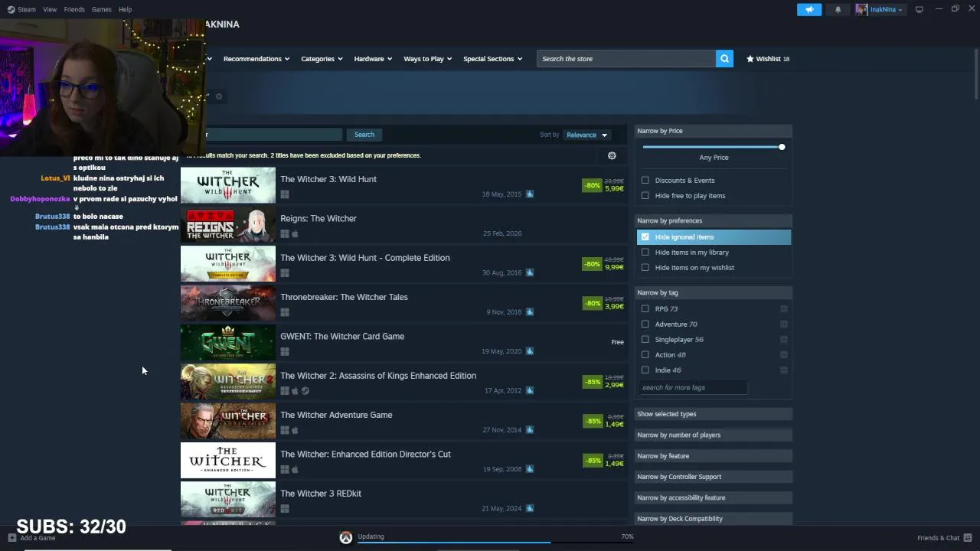Remove the search term with the X icon

point(218,96)
